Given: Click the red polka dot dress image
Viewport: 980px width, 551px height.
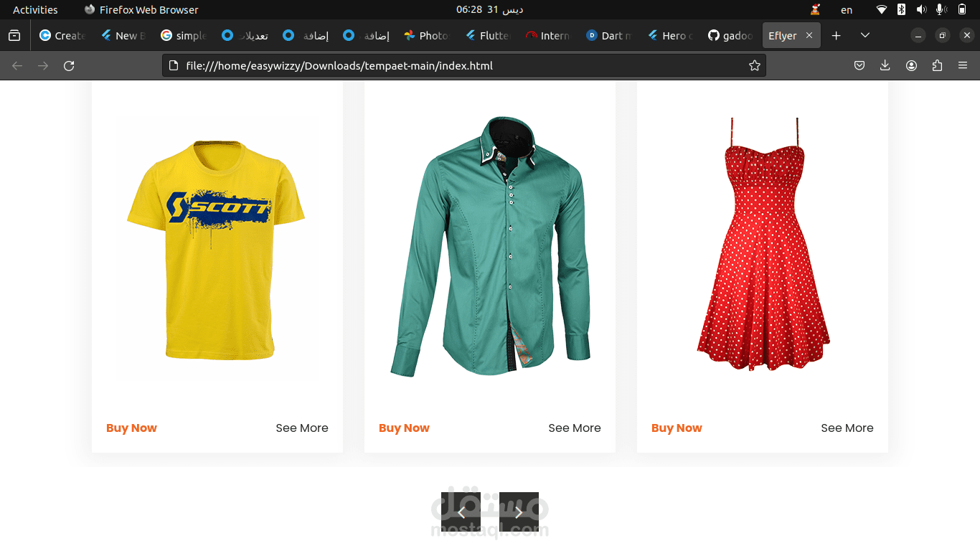Looking at the screenshot, I should (x=763, y=244).
